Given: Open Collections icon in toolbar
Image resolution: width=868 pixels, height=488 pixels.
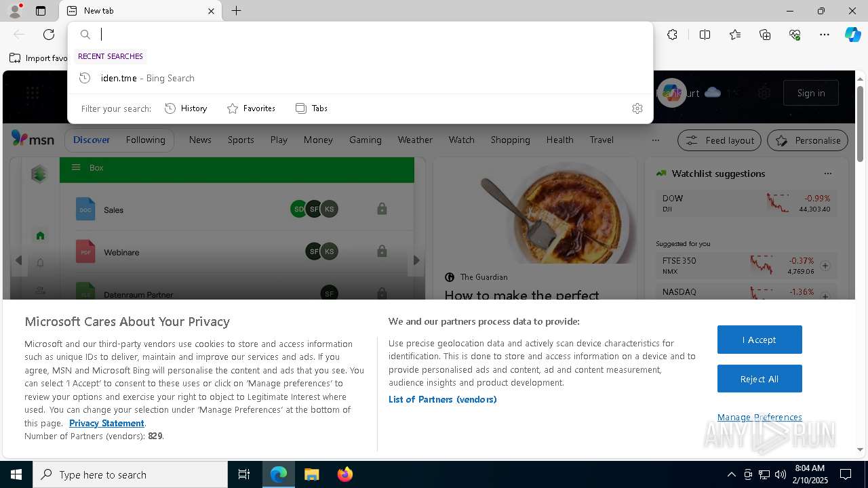Looking at the screenshot, I should pos(765,35).
